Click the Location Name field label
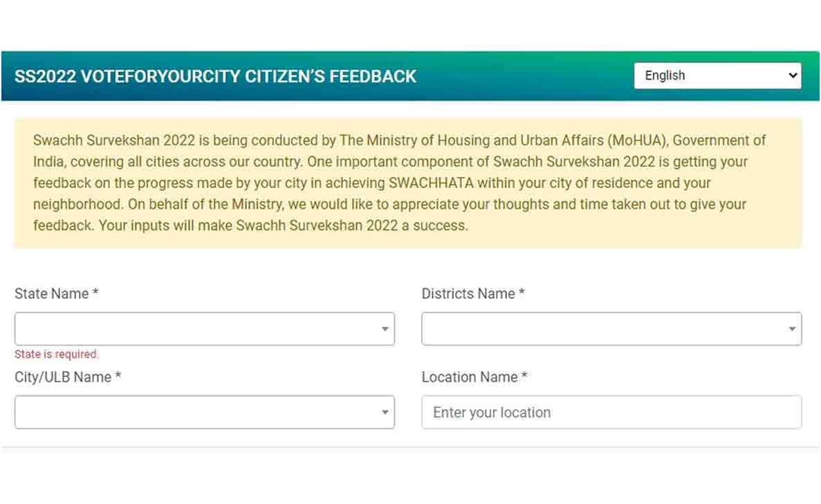Viewport: 821px width, 504px height. click(470, 377)
